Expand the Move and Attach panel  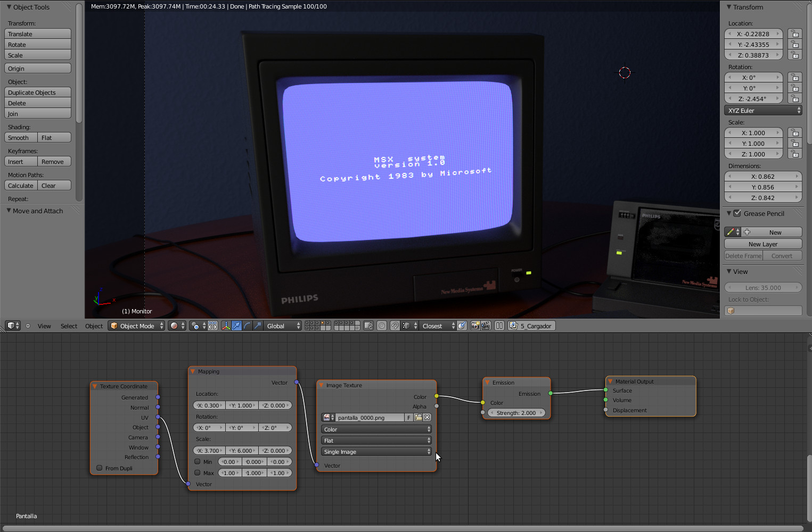[9, 211]
